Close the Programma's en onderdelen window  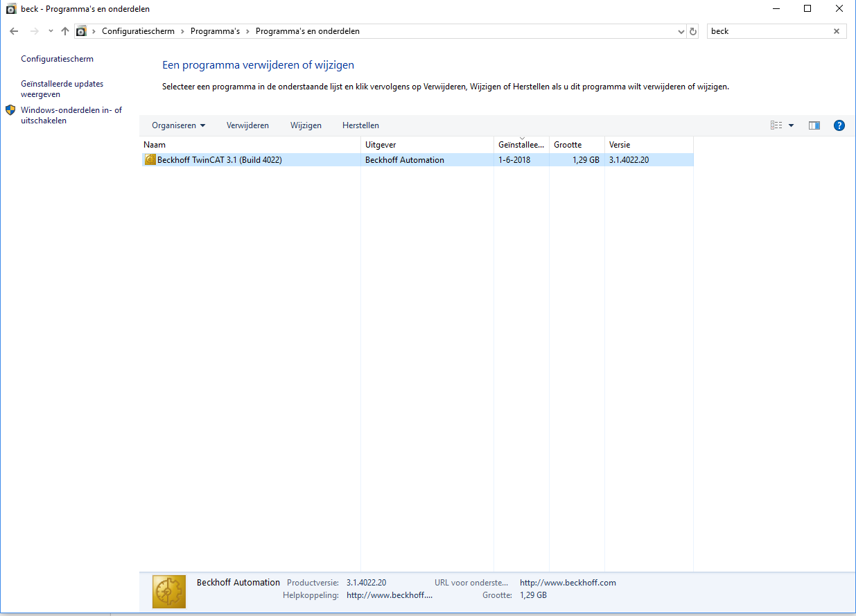pos(839,9)
